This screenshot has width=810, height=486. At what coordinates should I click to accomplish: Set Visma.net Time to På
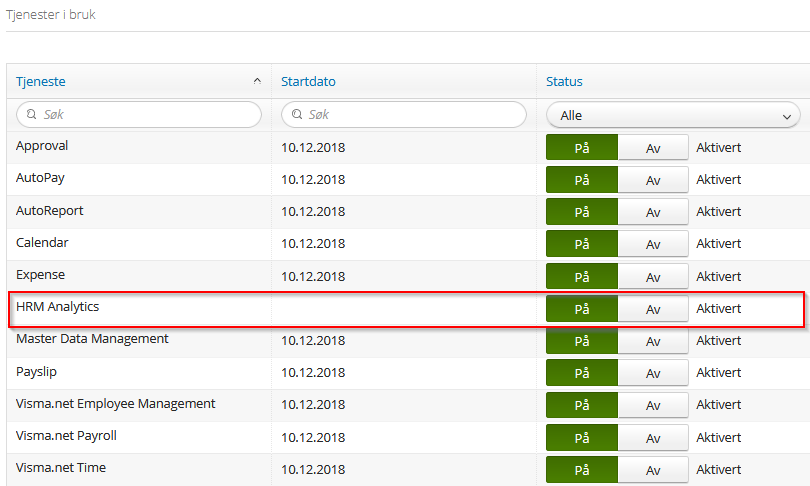[x=582, y=470]
